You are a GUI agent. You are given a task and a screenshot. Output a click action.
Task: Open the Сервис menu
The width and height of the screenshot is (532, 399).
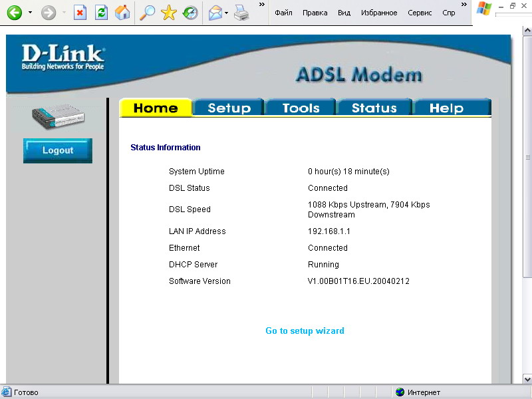point(420,13)
